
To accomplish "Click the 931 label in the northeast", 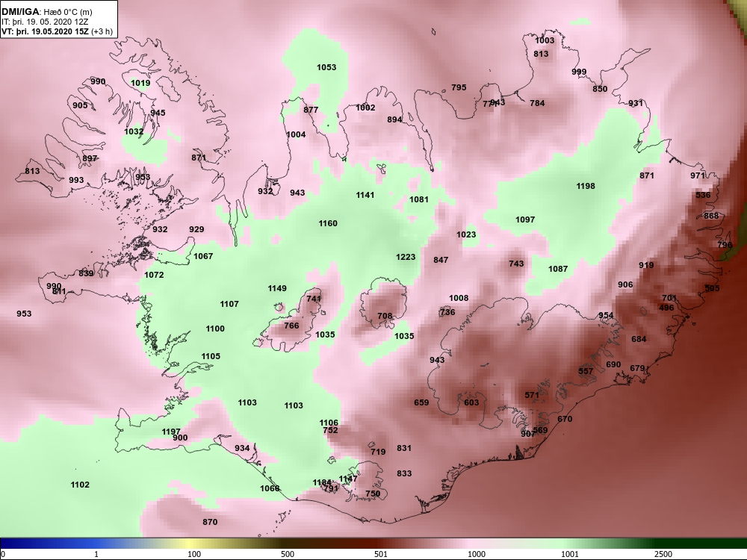I will (636, 103).
